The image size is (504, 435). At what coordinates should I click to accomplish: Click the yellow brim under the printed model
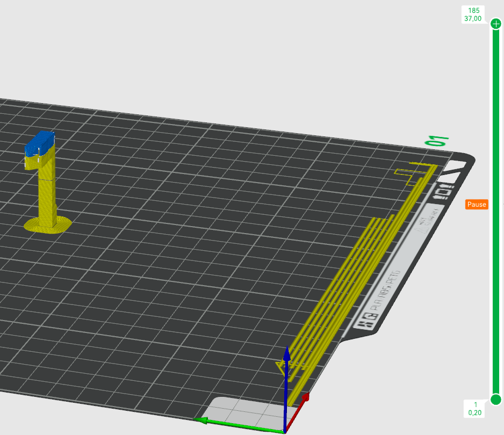tap(48, 224)
